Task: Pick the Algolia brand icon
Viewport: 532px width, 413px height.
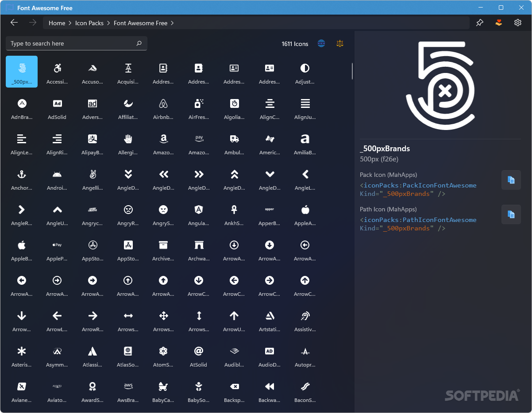Action: tap(234, 107)
